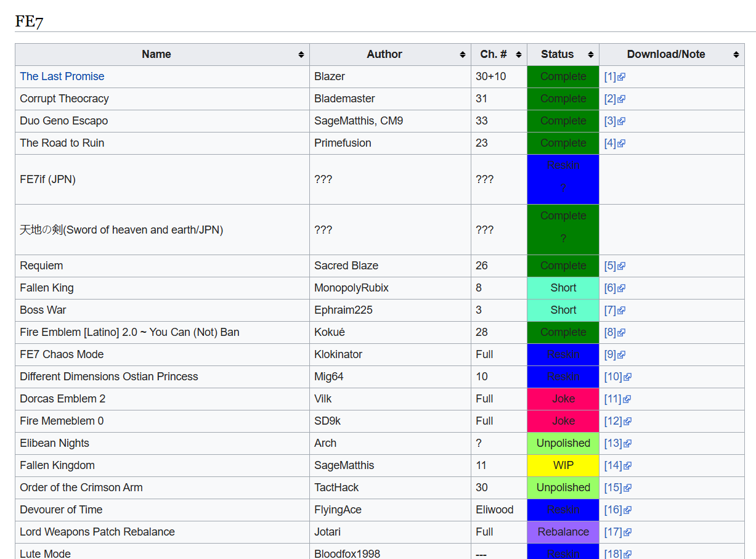Click sort arrows in Author column header

coord(462,55)
